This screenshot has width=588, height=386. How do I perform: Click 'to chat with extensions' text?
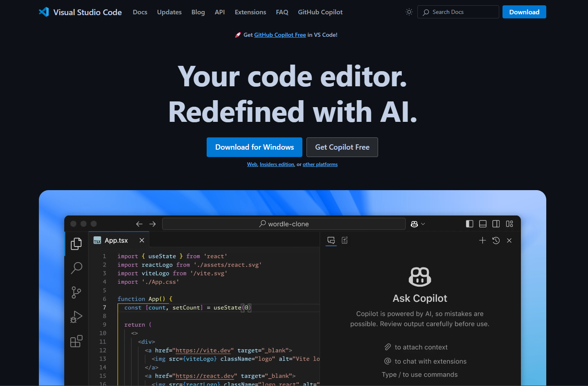(430, 361)
